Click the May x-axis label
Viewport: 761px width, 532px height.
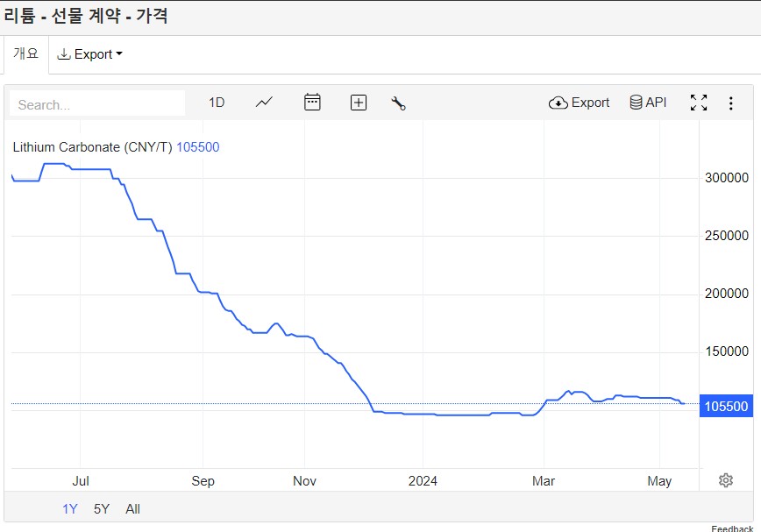[659, 480]
